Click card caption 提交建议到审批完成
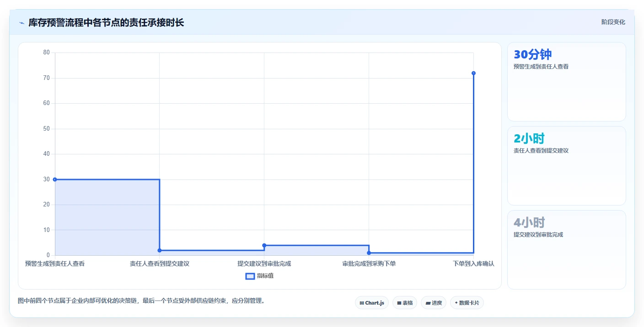The height and width of the screenshot is (327, 644). (x=538, y=235)
